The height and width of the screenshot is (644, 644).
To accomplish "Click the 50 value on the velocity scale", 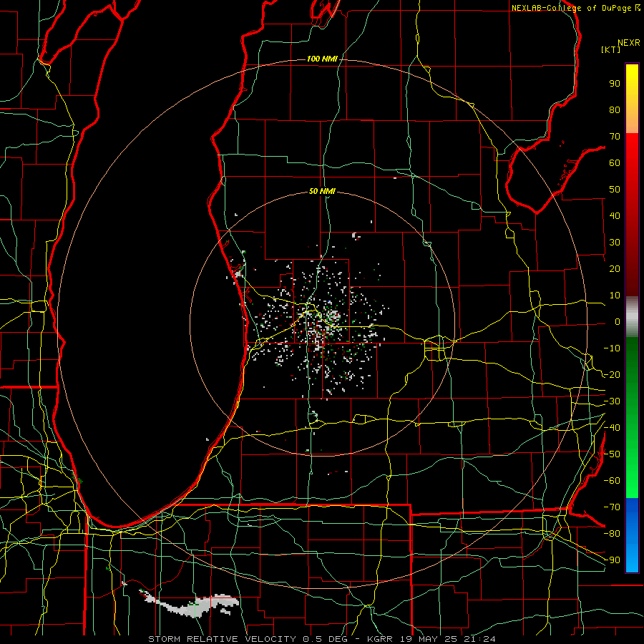I will 615,190.
